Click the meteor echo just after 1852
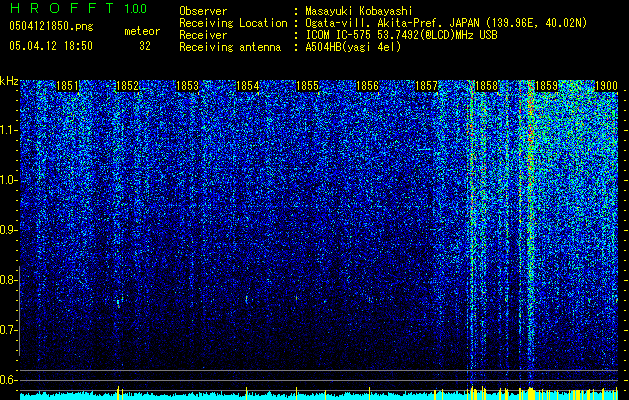The width and height of the screenshot is (629, 400). [x=118, y=303]
